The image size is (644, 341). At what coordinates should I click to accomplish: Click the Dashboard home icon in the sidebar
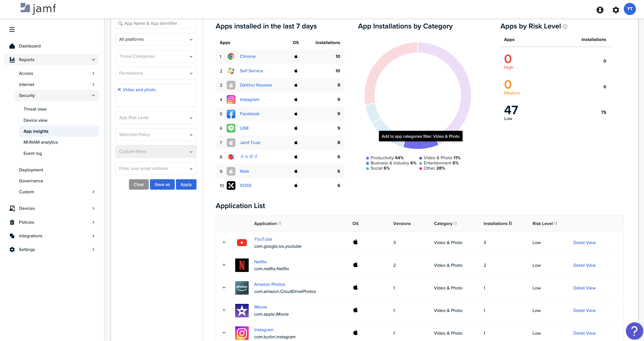[12, 46]
